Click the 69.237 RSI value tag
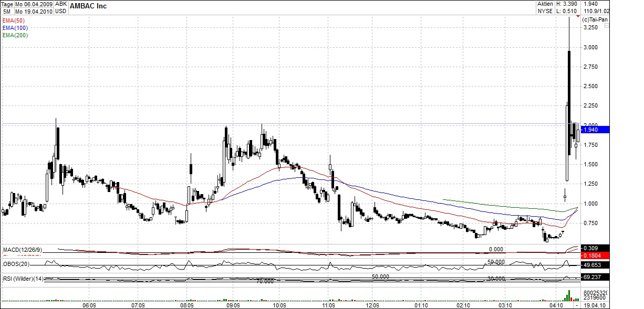The image size is (644, 309). 595,276
